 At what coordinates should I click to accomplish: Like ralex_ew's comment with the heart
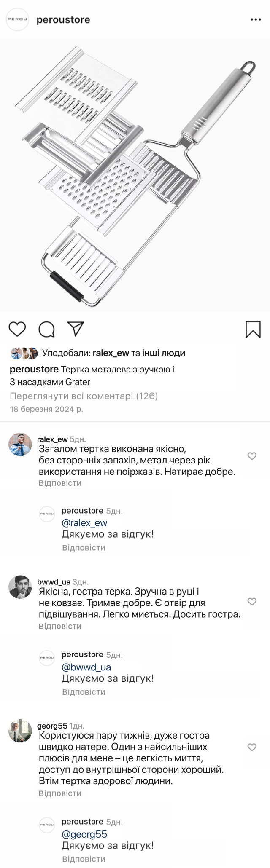tap(252, 456)
